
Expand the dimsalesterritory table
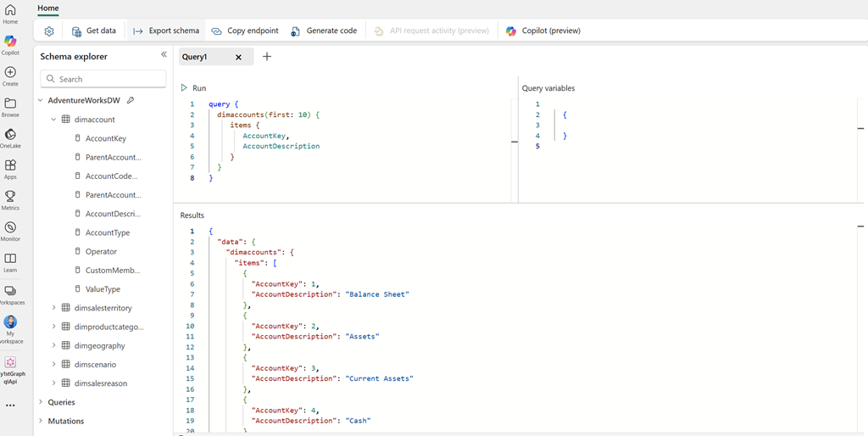pyautogui.click(x=53, y=307)
